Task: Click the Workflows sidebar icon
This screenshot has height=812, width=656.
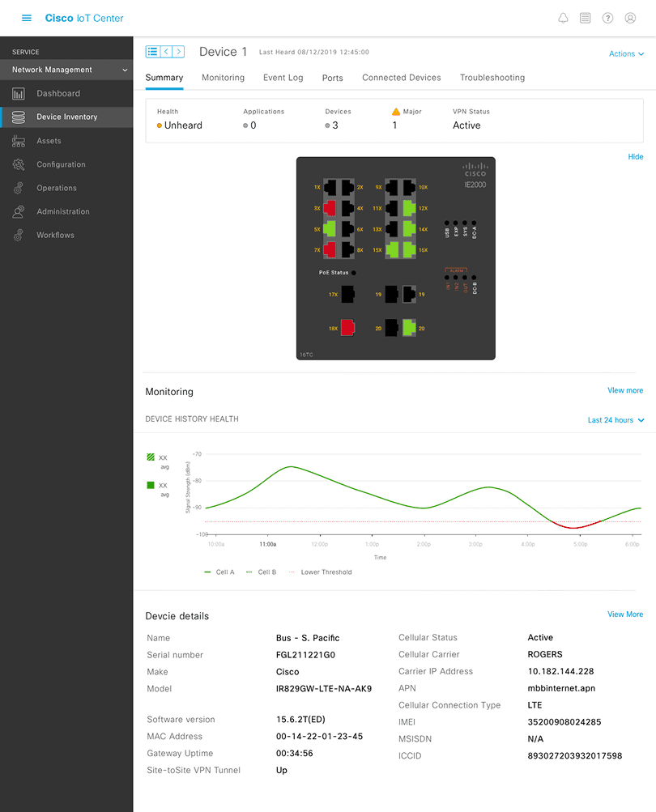Action: coord(18,235)
